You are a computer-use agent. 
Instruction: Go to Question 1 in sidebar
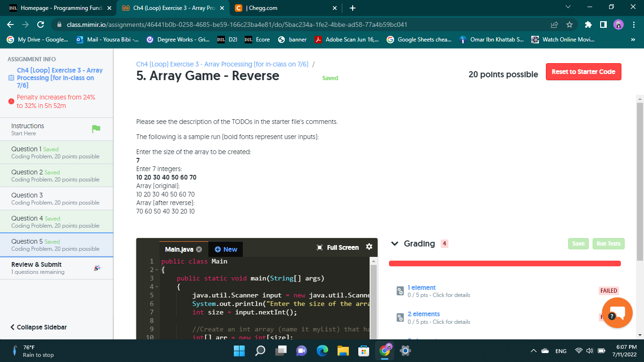(x=57, y=152)
